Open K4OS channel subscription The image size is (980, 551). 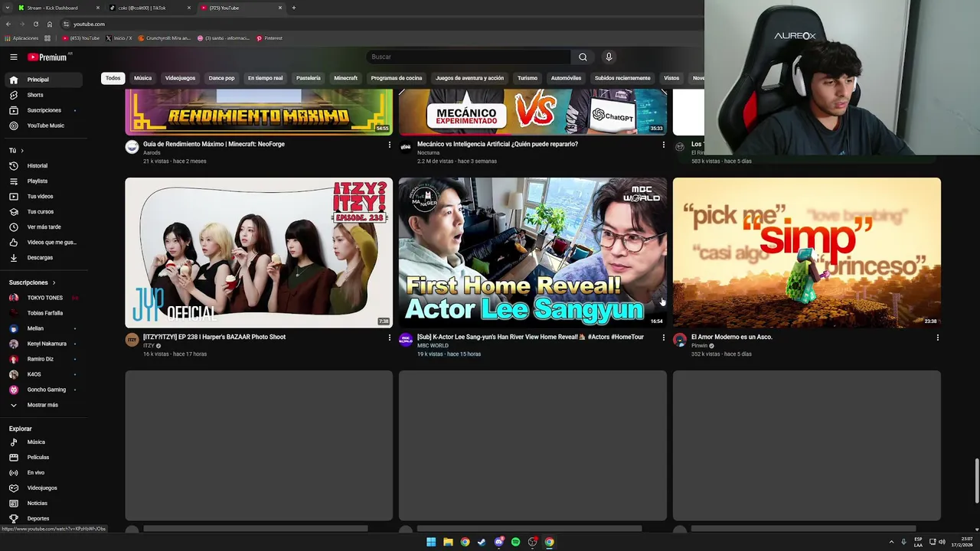(x=44, y=374)
